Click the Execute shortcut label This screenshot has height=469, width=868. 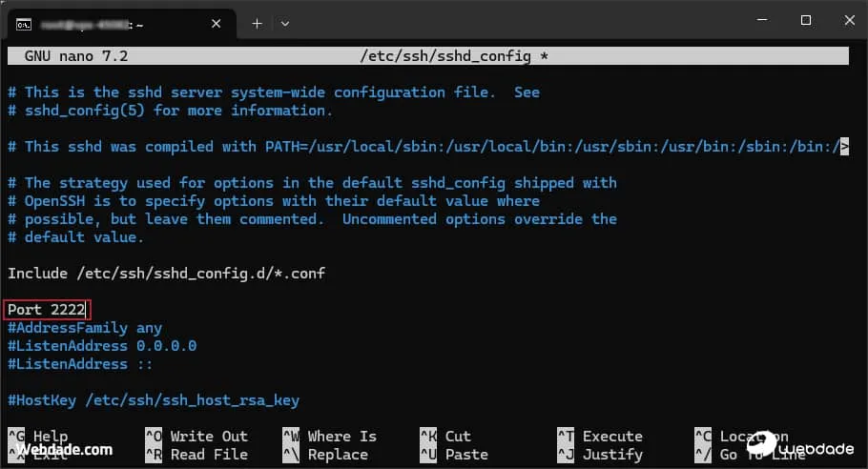[612, 437]
